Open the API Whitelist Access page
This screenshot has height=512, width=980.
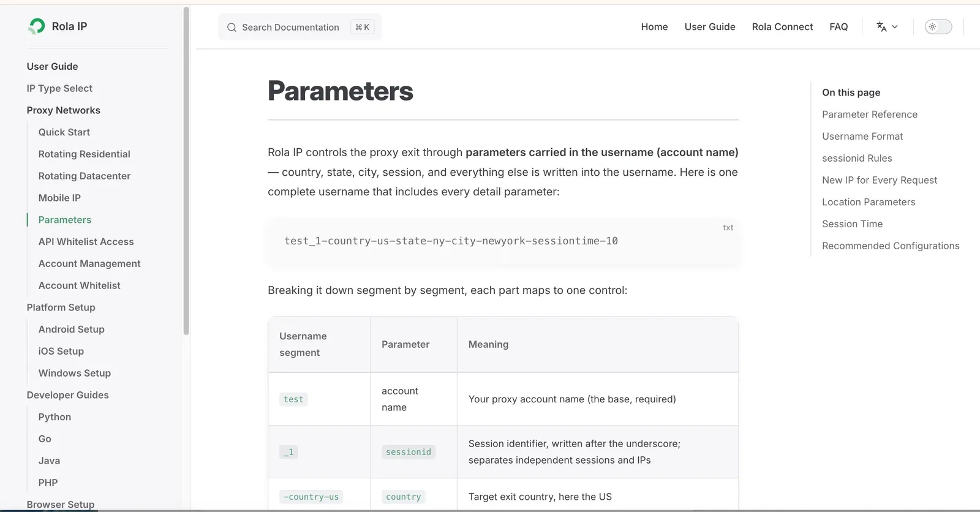86,242
